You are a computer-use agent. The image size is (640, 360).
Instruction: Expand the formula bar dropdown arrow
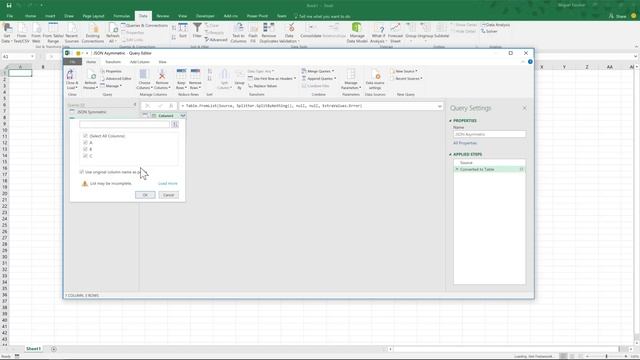pyautogui.click(x=440, y=106)
